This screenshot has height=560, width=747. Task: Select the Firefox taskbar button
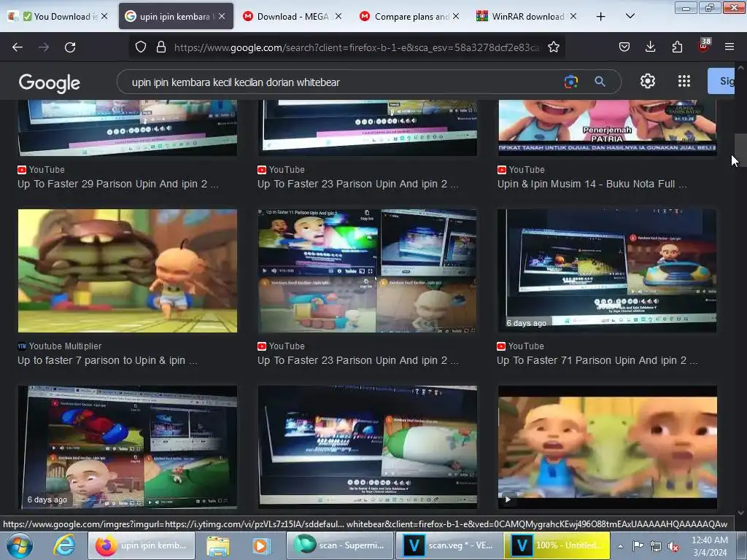tap(142, 545)
